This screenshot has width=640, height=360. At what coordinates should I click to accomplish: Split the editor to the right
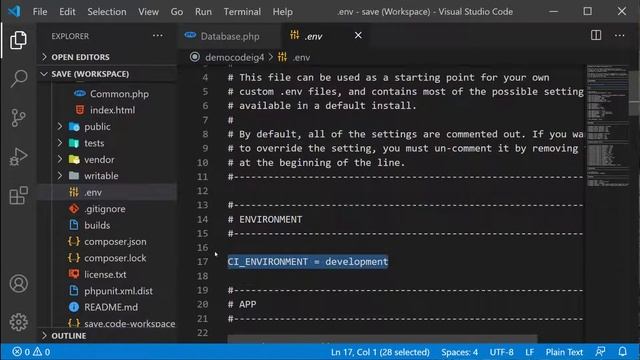click(596, 36)
